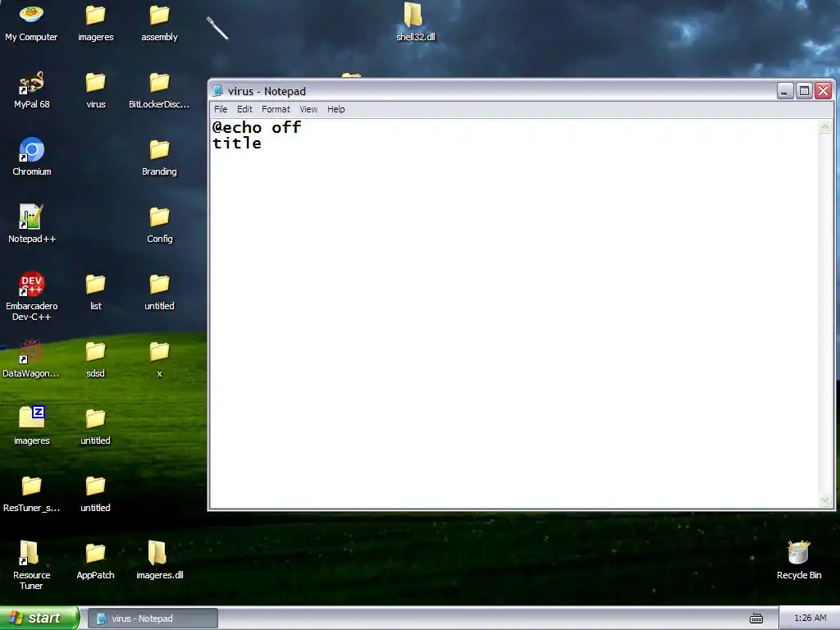Open the Help menu in Notepad

coord(336,109)
